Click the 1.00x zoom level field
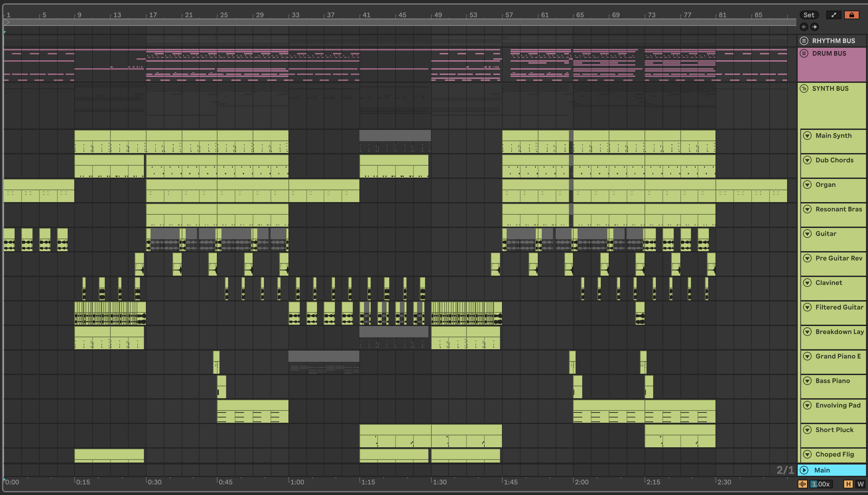This screenshot has height=495, width=868. coord(821,484)
